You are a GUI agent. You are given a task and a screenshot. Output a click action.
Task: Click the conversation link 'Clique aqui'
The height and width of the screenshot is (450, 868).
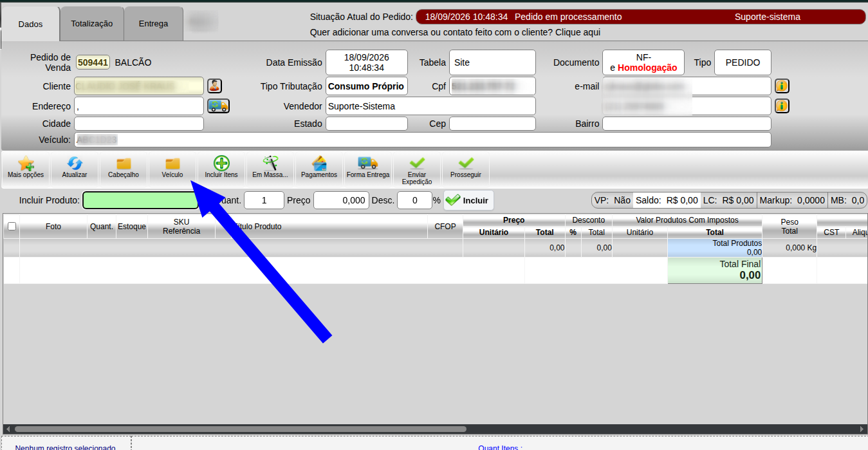click(578, 32)
